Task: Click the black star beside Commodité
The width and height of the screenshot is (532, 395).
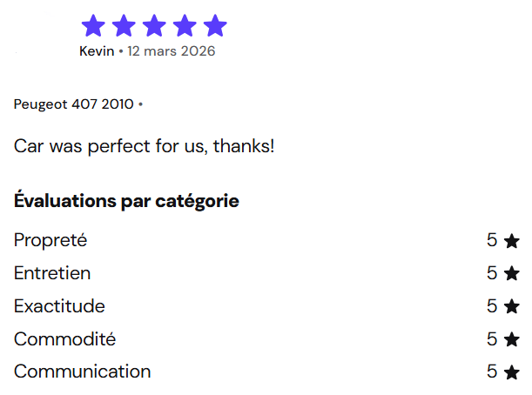Action: [x=512, y=339]
